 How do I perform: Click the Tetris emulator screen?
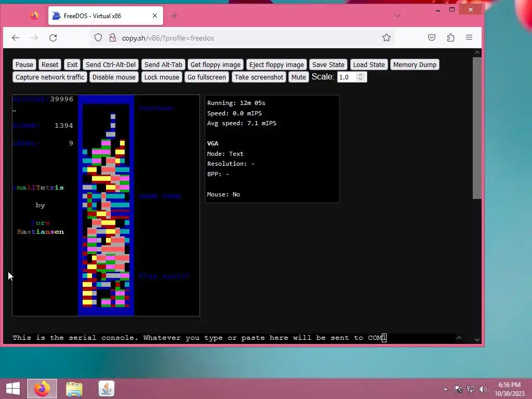[x=106, y=205]
